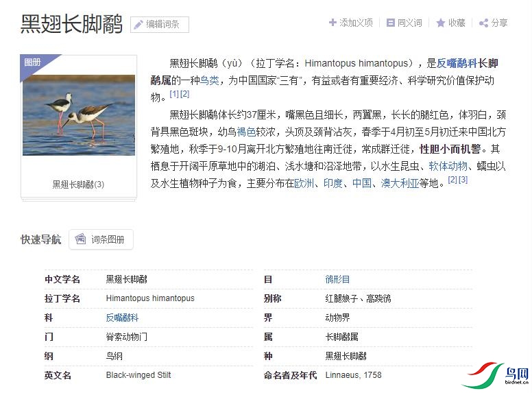
Task: Click the plus icon for 添加义项
Action: pos(332,23)
